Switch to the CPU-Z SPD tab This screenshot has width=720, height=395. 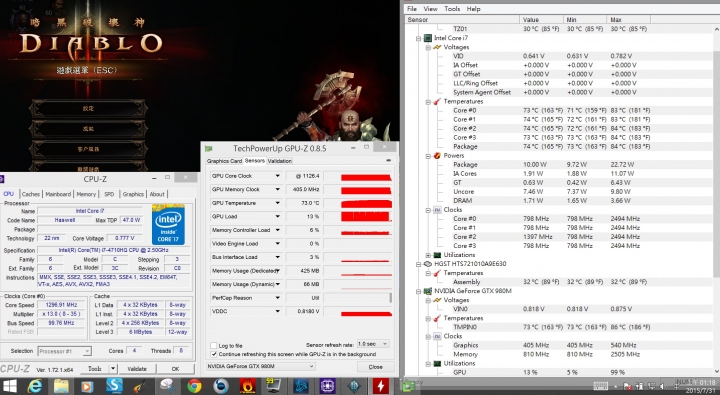[x=109, y=194]
